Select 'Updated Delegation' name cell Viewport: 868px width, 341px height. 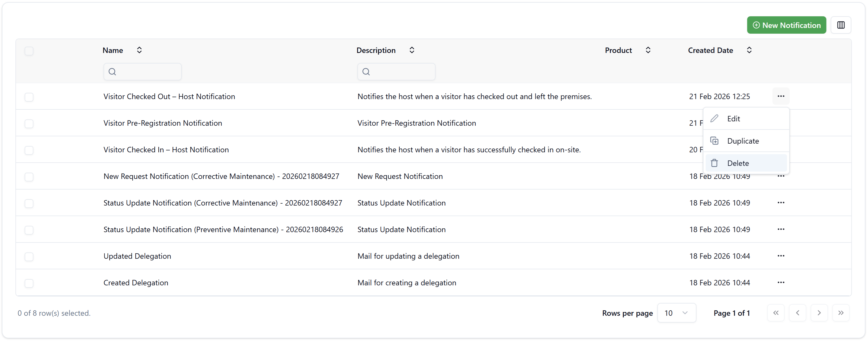[137, 256]
